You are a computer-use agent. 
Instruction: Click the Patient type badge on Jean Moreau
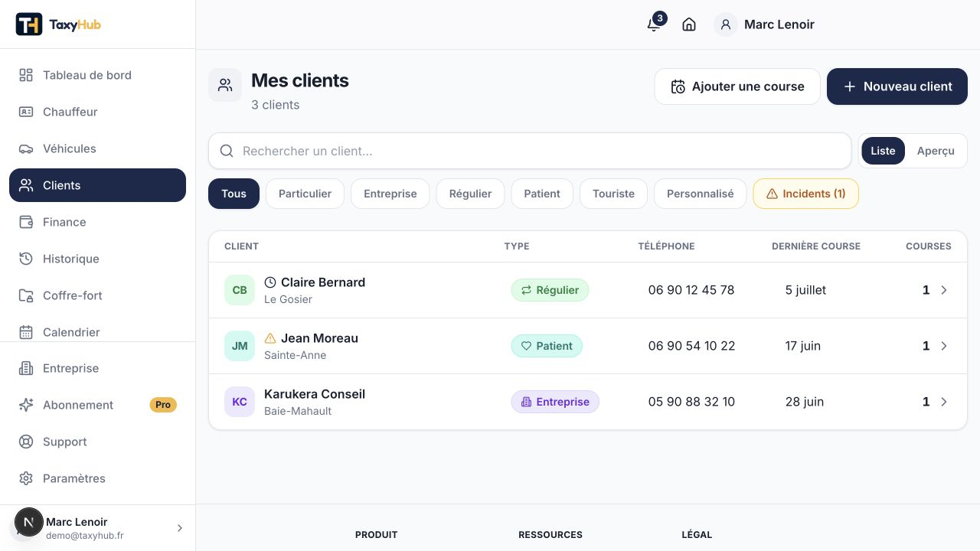tap(547, 346)
